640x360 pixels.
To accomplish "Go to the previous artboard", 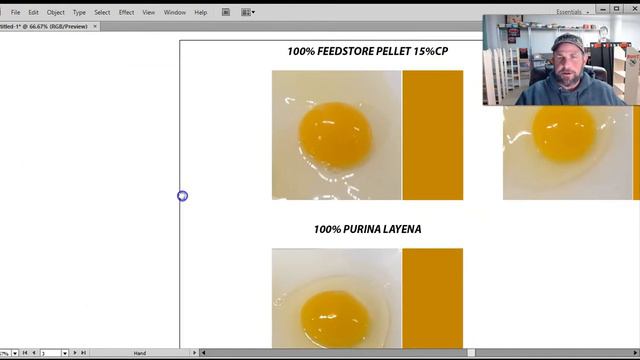I will click(x=34, y=353).
